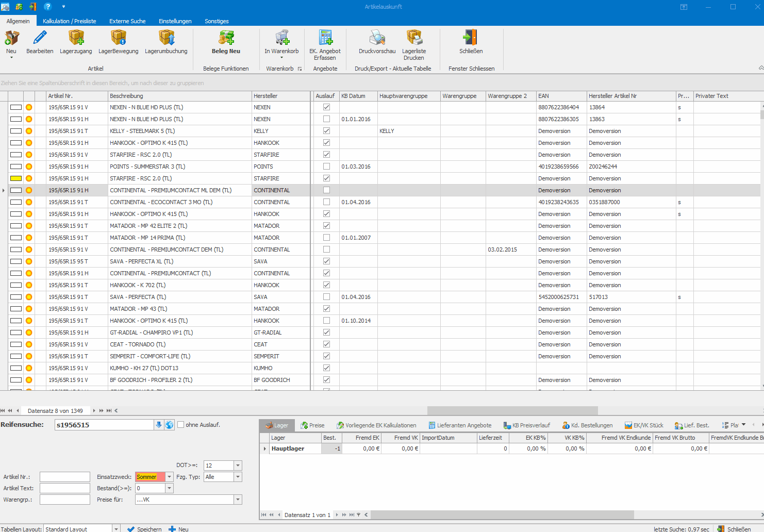Viewport: 764px width, 532px height.
Task: Open the Druckvorschau print preview
Action: coord(377,38)
